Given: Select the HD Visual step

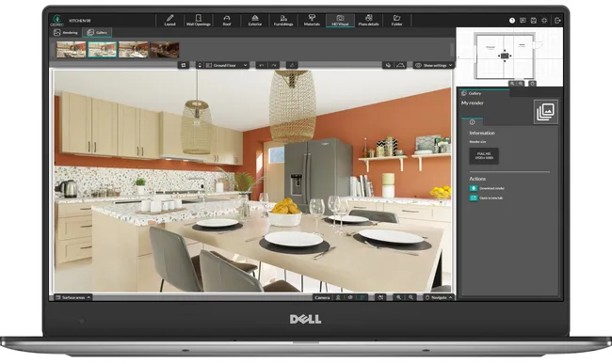Looking at the screenshot, I should pos(340,21).
